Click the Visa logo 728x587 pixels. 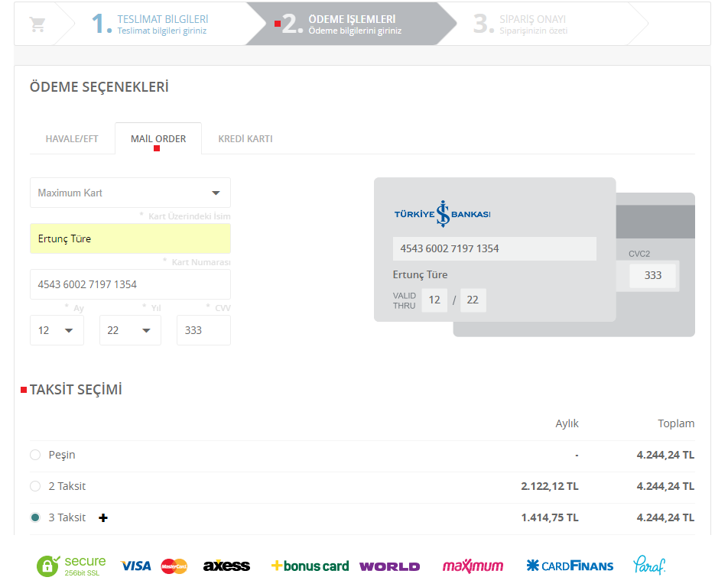point(136,566)
